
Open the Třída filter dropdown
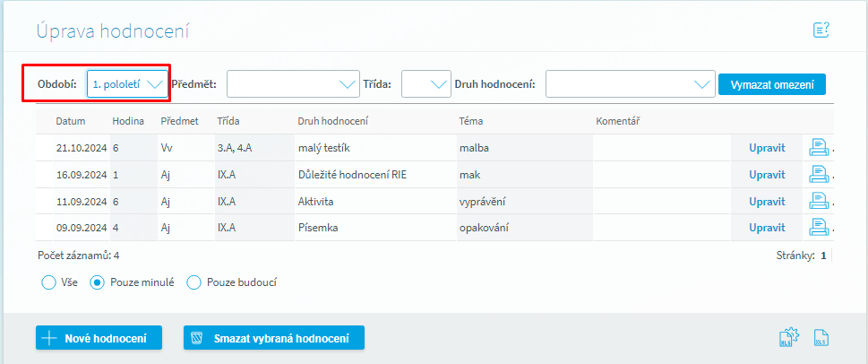pyautogui.click(x=425, y=84)
